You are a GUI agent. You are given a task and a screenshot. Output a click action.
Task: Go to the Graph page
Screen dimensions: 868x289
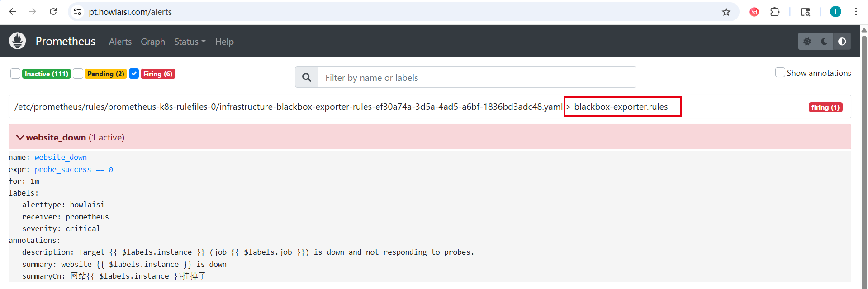[152, 42]
